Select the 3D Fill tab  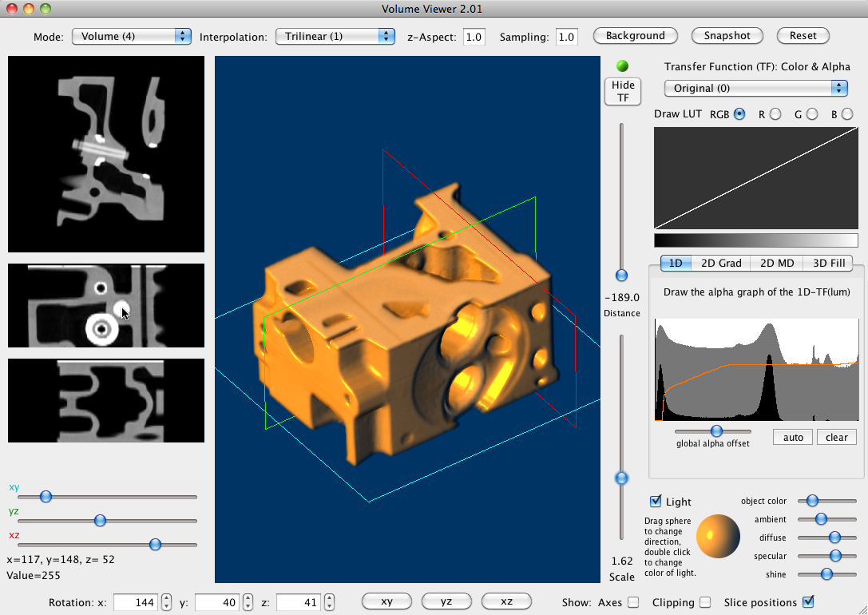pyautogui.click(x=828, y=263)
